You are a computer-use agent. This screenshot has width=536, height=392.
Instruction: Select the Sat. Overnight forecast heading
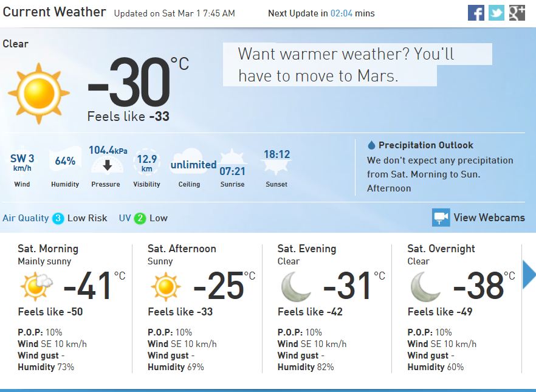coord(441,249)
